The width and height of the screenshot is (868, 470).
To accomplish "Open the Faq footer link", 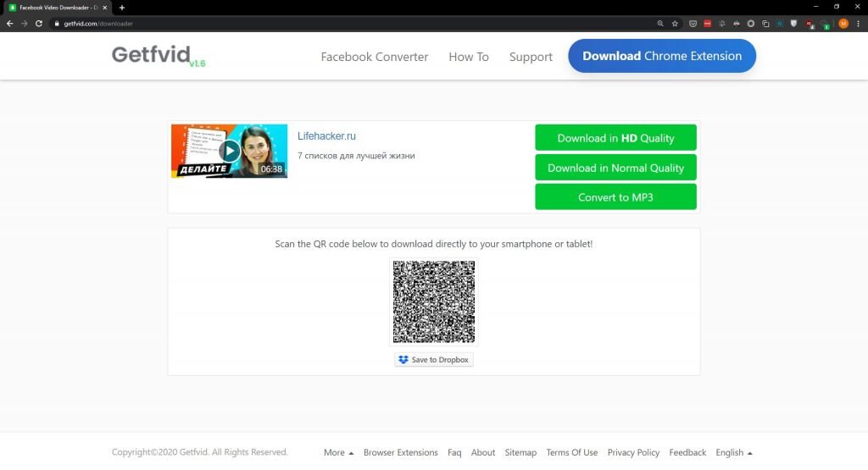I will [454, 452].
